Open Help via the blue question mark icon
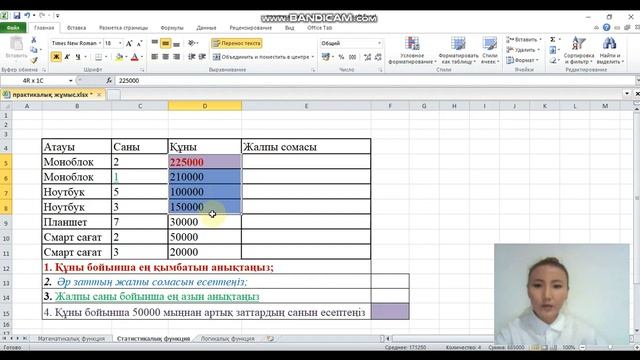This screenshot has width=640, height=360. tap(607, 27)
